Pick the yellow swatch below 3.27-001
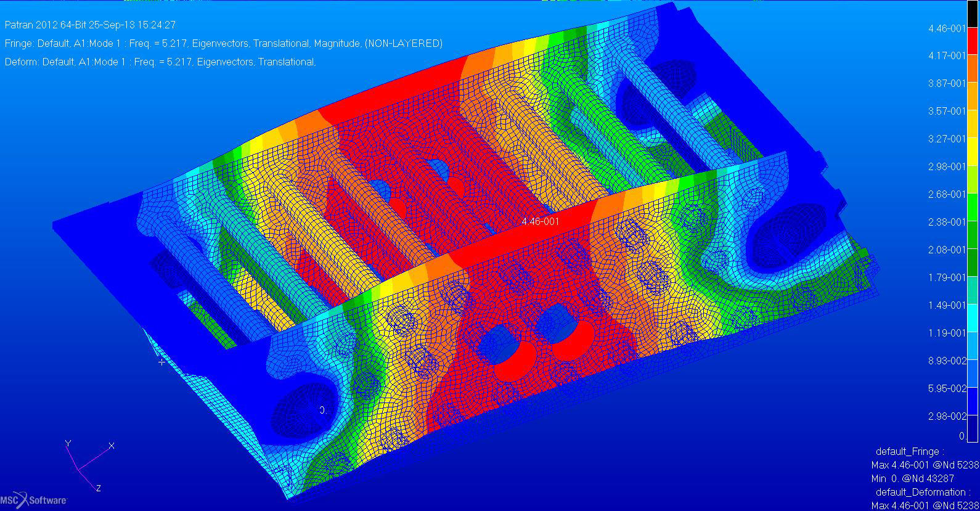 [x=973, y=153]
